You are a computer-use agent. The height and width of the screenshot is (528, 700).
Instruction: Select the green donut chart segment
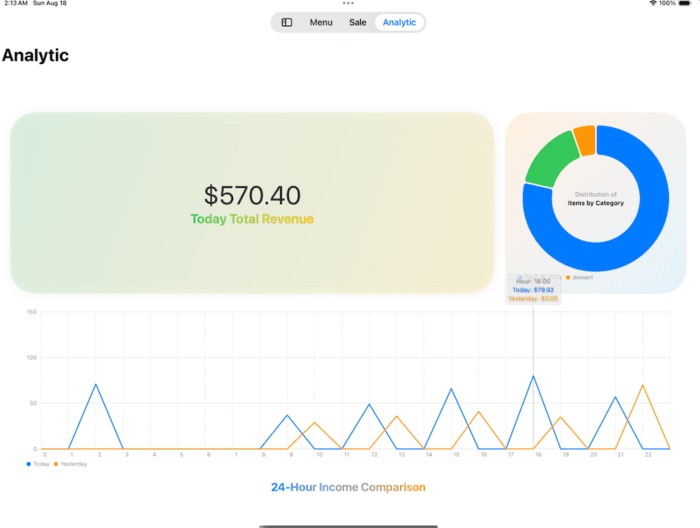coord(552,159)
